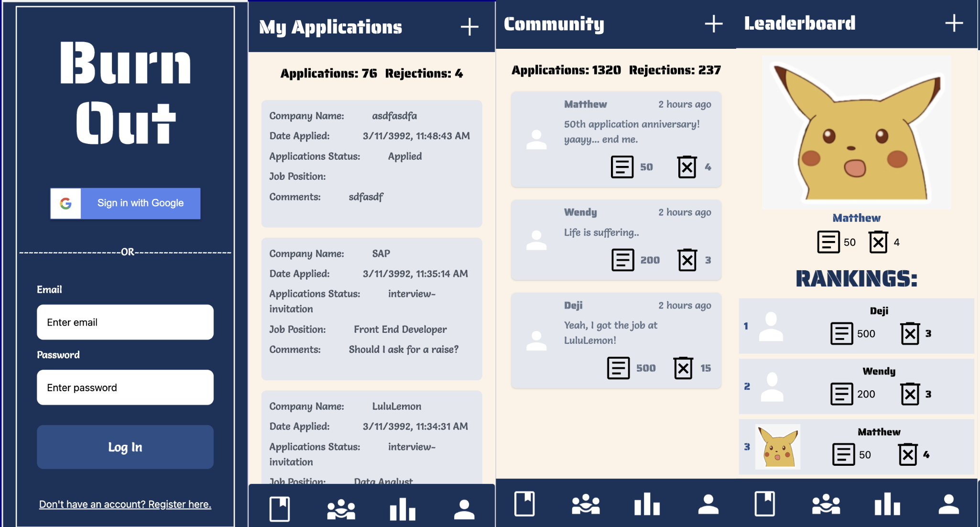980x527 pixels.
Task: Click trash icon in Wendy's ranking row
Action: [910, 394]
